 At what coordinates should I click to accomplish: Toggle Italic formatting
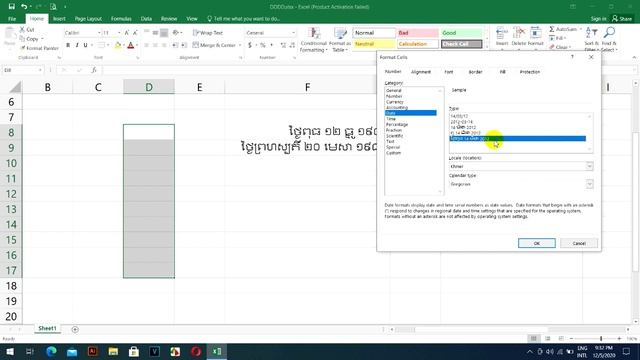click(x=77, y=45)
